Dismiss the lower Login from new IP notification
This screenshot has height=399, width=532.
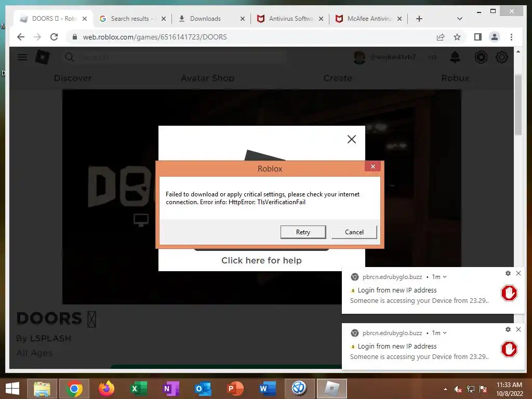pyautogui.click(x=518, y=329)
